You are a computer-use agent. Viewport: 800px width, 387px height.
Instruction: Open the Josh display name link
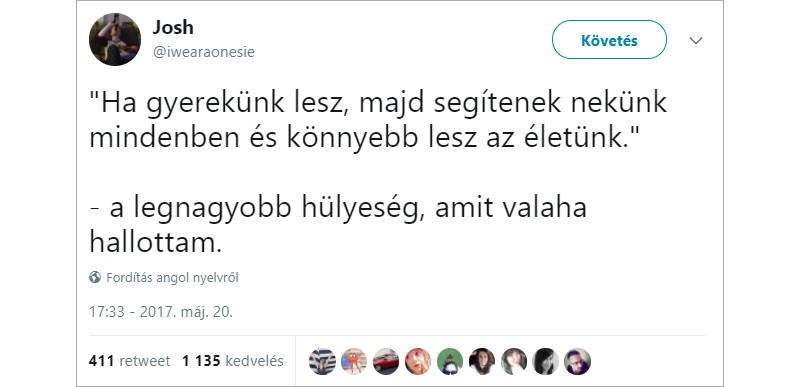tap(173, 28)
